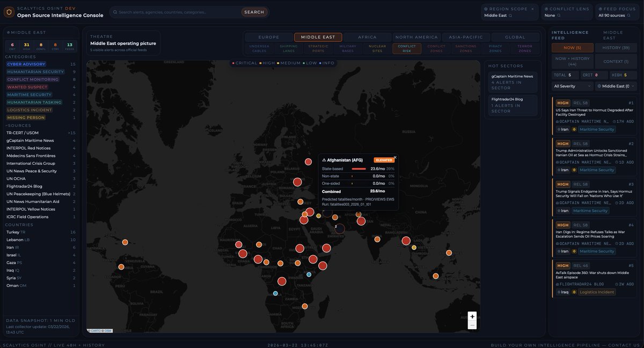Switch to the Asia-Pacific theatre tab
Screen dimensions: 644x348
coord(465,37)
